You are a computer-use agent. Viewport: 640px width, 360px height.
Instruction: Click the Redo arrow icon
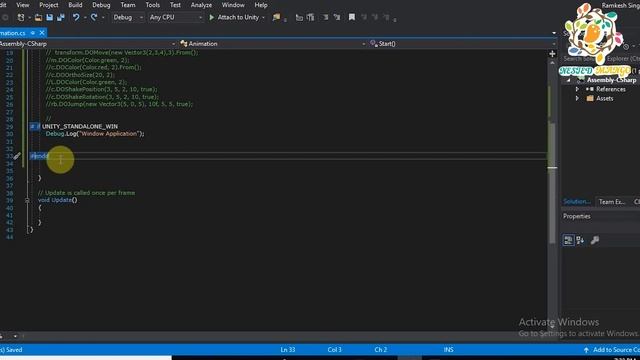click(x=94, y=17)
